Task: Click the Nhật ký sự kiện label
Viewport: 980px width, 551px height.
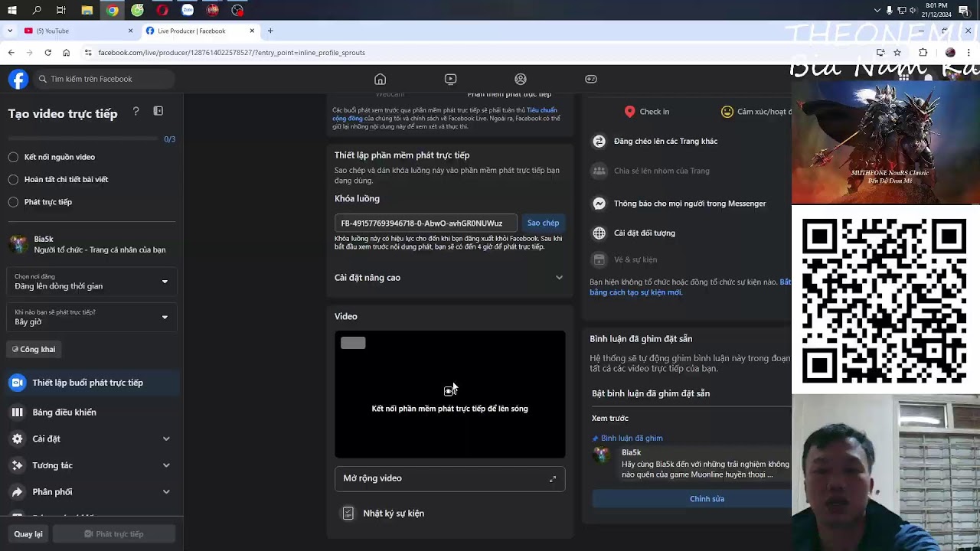Action: [x=394, y=514]
